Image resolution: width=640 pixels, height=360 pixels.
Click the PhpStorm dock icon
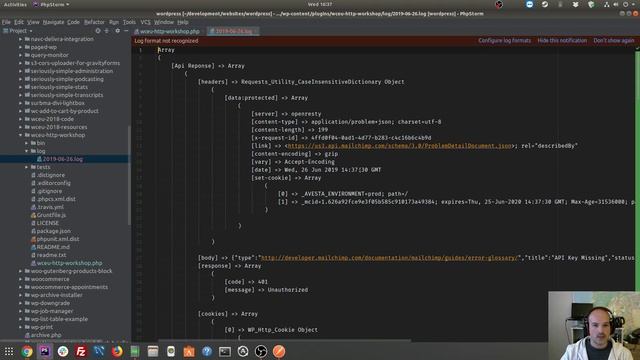point(44,351)
